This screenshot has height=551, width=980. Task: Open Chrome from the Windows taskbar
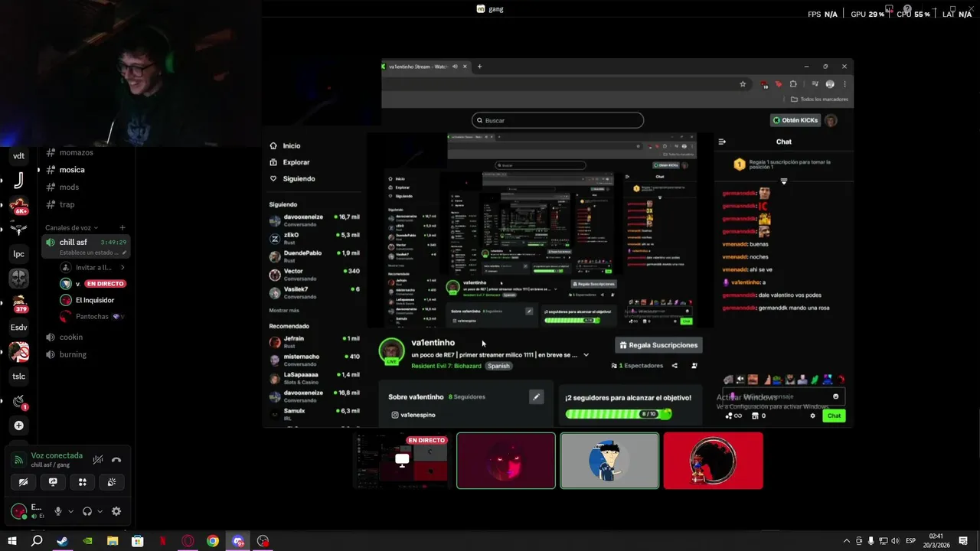[x=213, y=541]
